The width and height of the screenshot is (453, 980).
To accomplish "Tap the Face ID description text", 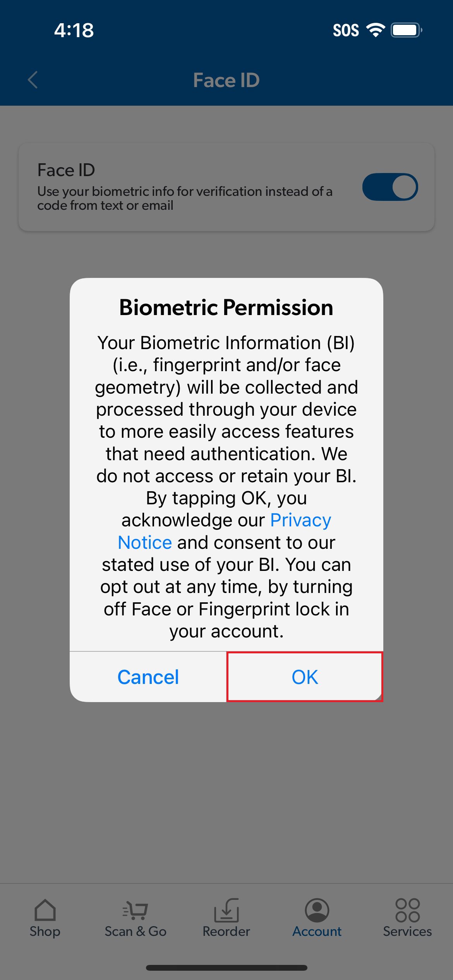I will [185, 198].
